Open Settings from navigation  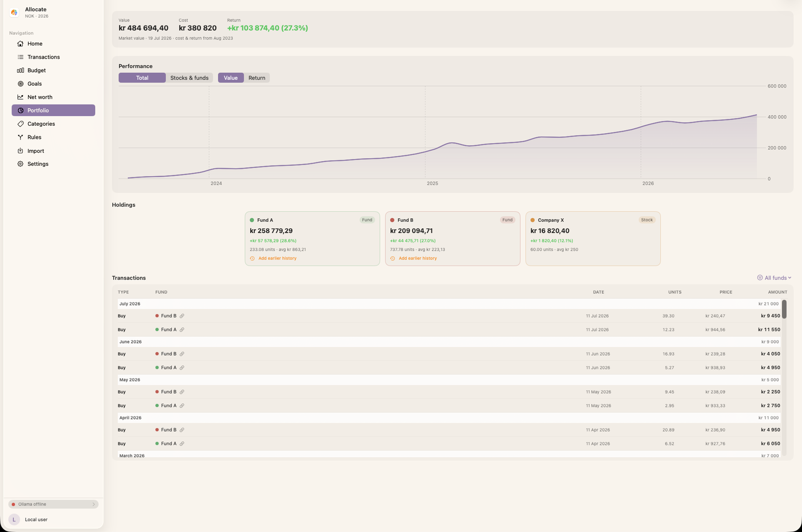pos(53,164)
